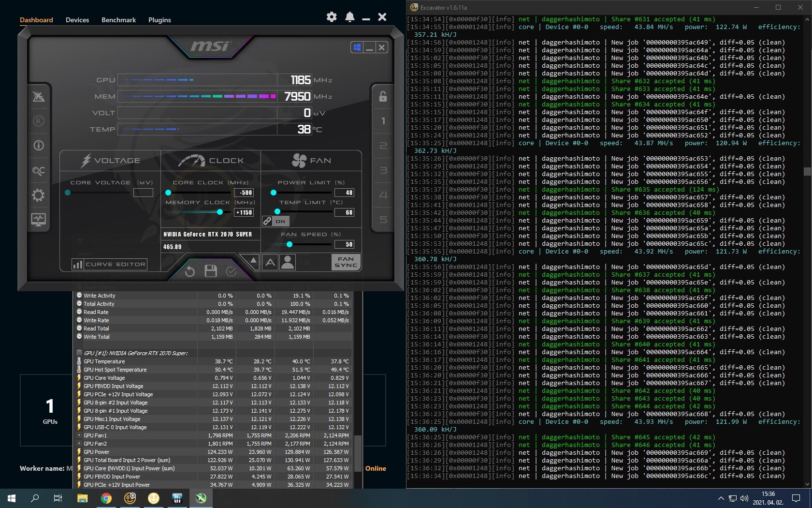Select the GPU Fan1 sensor row
The image size is (812, 508).
pos(213,435)
